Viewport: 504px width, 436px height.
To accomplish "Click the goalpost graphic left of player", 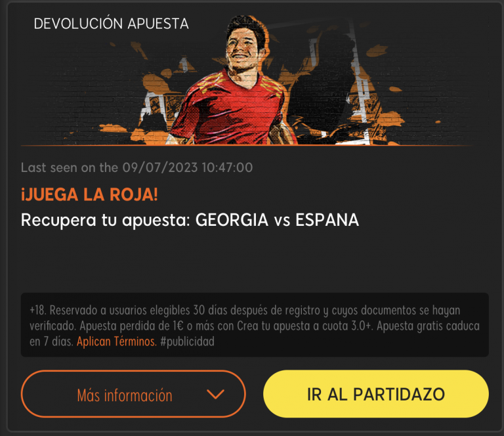I will [x=154, y=109].
